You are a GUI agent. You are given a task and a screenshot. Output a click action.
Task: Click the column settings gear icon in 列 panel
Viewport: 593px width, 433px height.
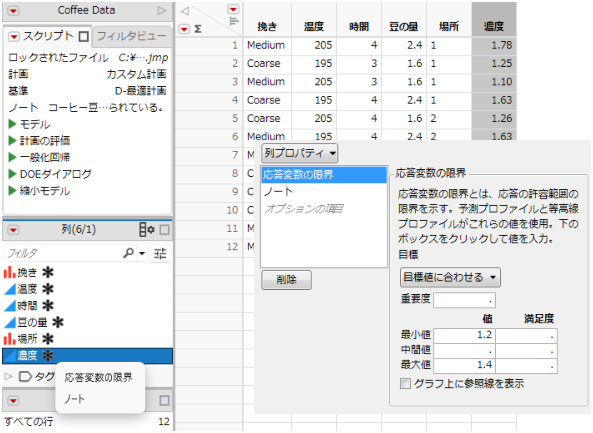tap(147, 230)
